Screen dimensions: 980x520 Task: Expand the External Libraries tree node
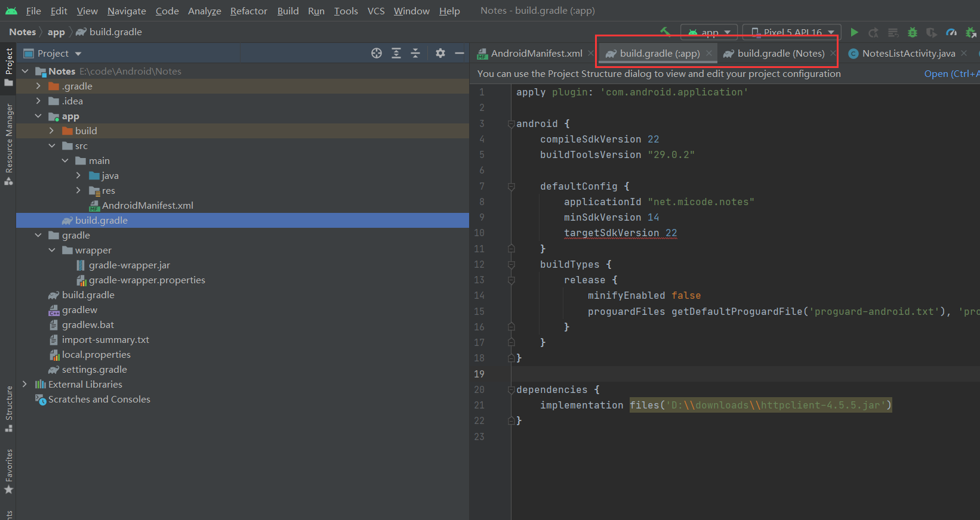(x=24, y=384)
